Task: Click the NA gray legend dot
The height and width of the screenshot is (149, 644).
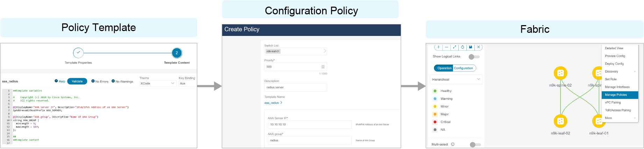Action: (435, 129)
